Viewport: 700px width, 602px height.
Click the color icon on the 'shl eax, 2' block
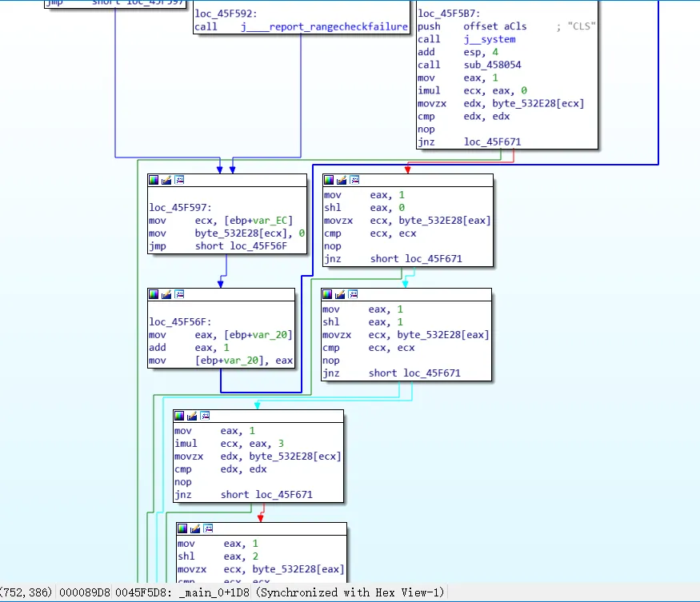coord(182,528)
